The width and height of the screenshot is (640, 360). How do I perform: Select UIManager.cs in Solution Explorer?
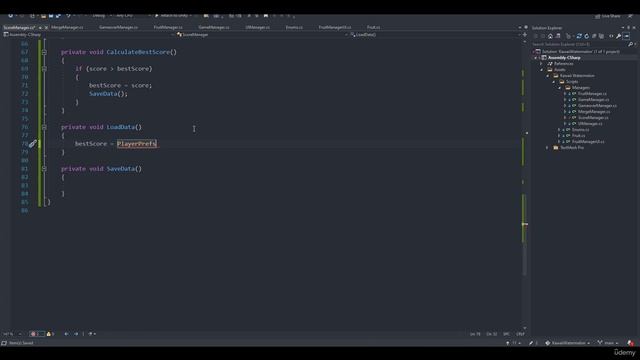(590, 124)
